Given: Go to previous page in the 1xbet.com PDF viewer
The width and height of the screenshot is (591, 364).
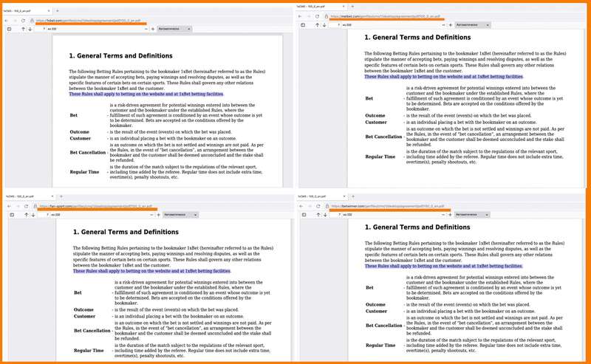Looking at the screenshot, I should coord(22,29).
